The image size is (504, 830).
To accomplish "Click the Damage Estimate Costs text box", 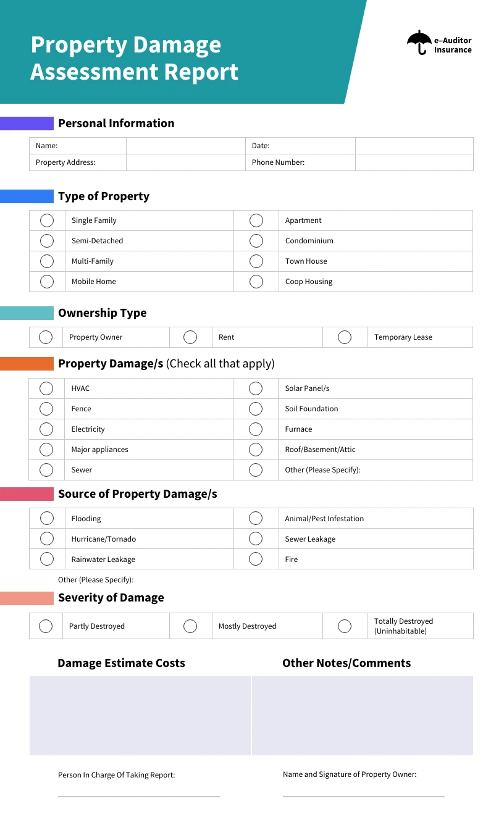I will (x=140, y=716).
